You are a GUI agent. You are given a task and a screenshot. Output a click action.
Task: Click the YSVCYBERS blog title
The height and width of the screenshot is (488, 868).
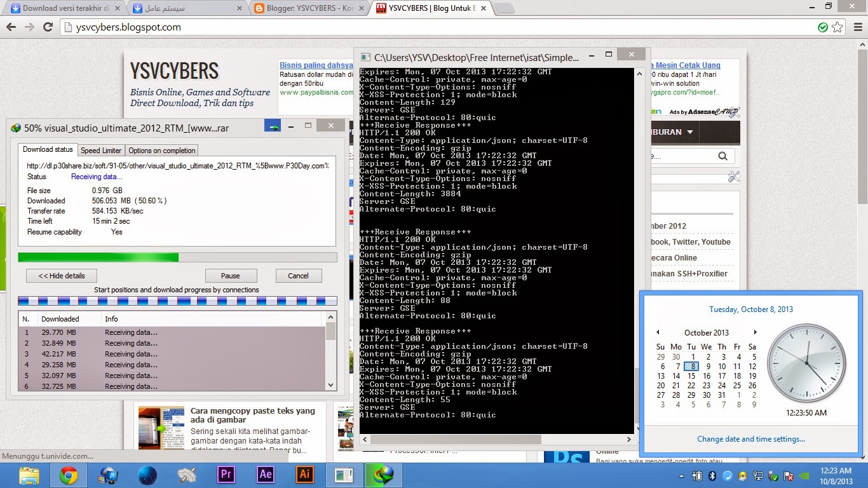174,71
